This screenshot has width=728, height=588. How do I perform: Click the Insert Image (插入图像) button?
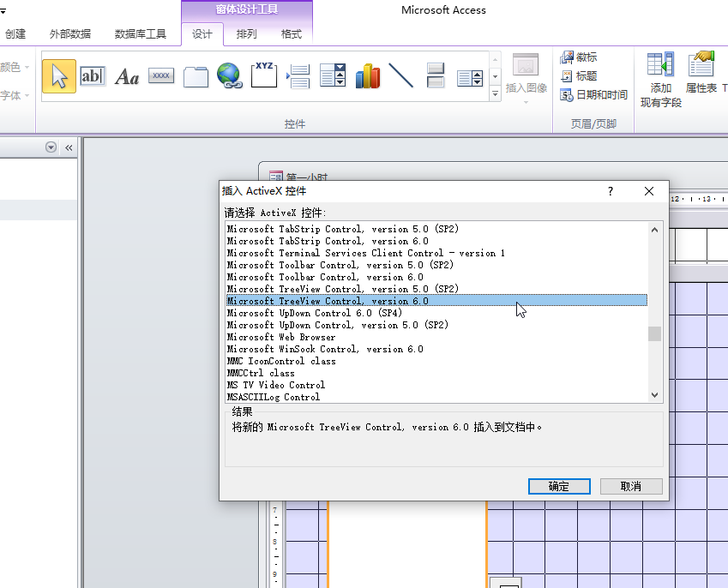[x=526, y=73]
